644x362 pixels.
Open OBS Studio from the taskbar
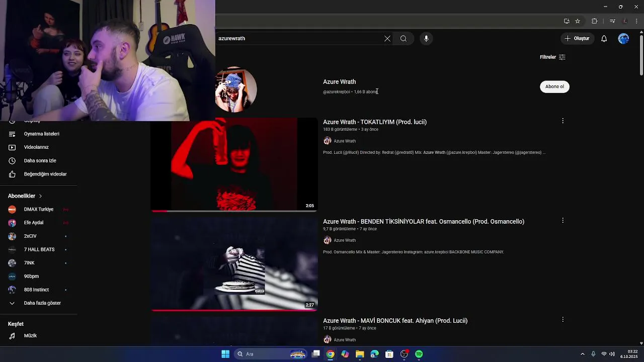(404, 354)
